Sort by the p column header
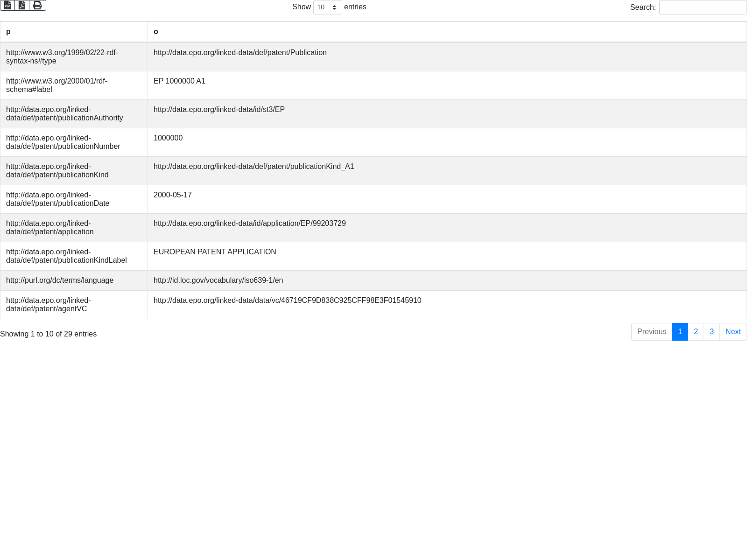Image resolution: width=747 pixels, height=560 pixels. coord(74,32)
